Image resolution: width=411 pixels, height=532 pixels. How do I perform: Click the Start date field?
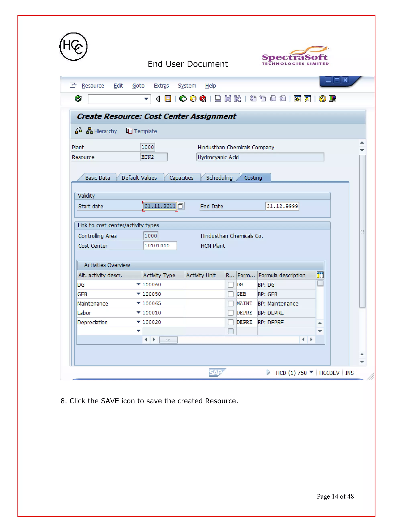coord(160,206)
